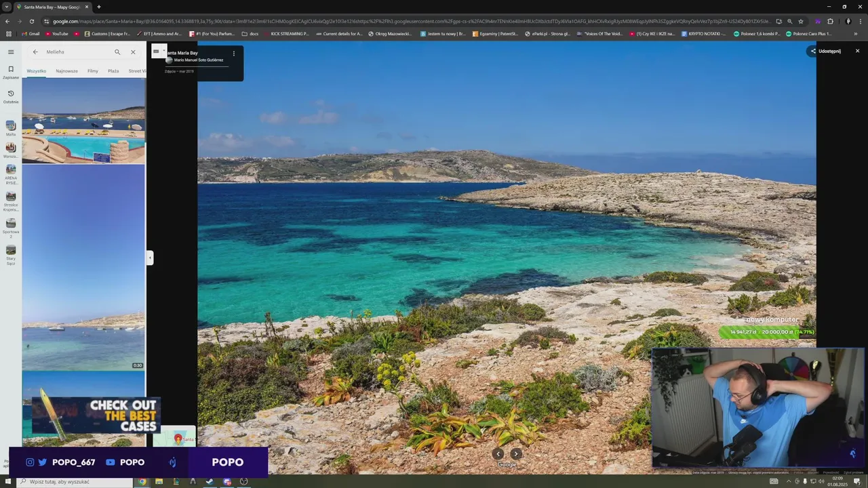The height and width of the screenshot is (488, 868).
Task: Open the Santa Maria minimap thumbnail
Action: [x=174, y=436]
